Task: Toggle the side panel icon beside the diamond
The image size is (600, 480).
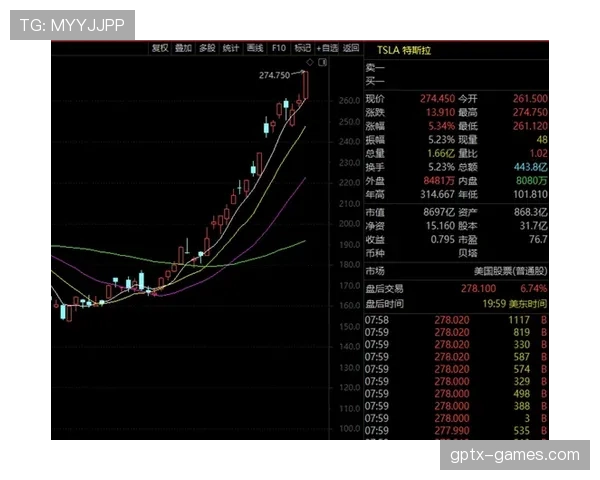Action: (x=323, y=62)
